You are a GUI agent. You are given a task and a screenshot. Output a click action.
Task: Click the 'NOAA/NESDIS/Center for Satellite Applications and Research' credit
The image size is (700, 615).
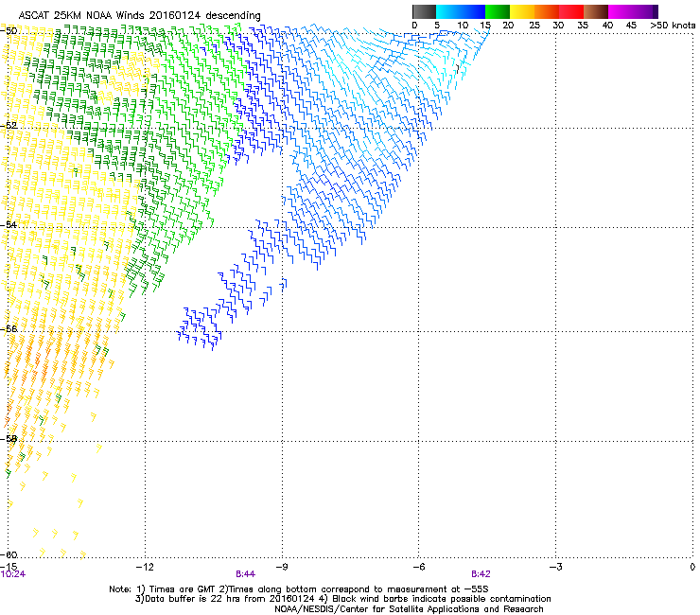pos(409,609)
